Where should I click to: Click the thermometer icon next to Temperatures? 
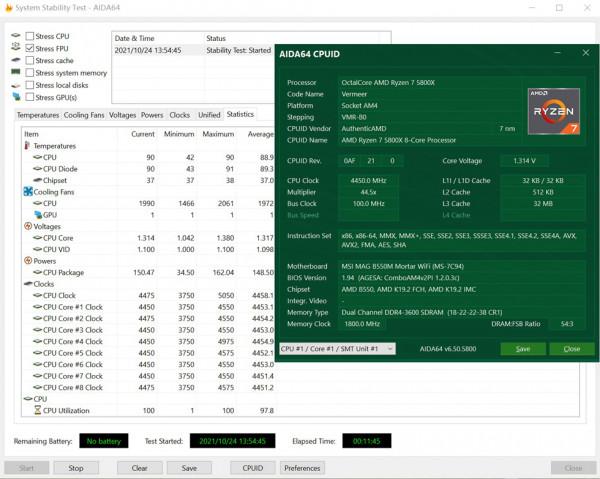pos(27,145)
